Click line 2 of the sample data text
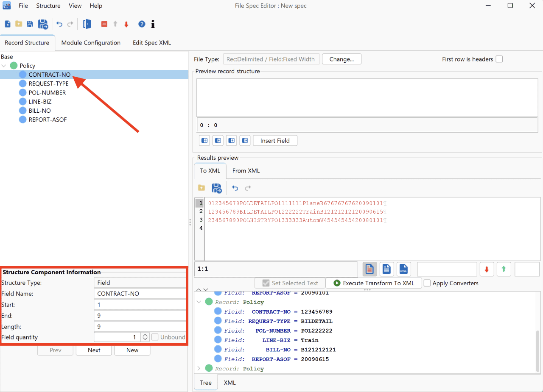 [x=297, y=211]
